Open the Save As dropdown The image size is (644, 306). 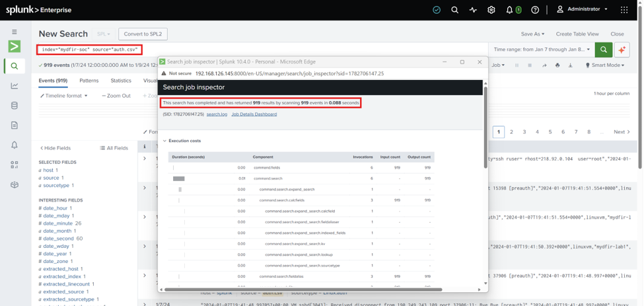(532, 34)
